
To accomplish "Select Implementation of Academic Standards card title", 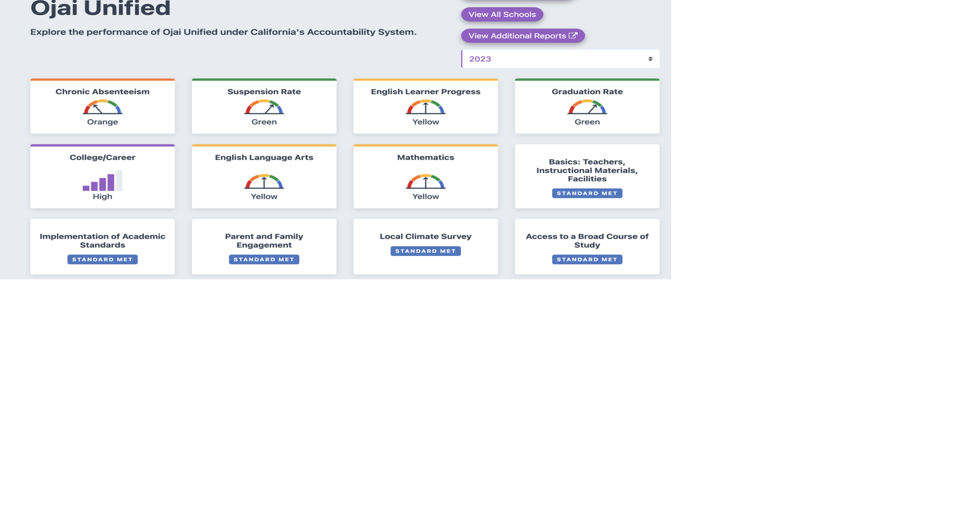I will [x=102, y=241].
